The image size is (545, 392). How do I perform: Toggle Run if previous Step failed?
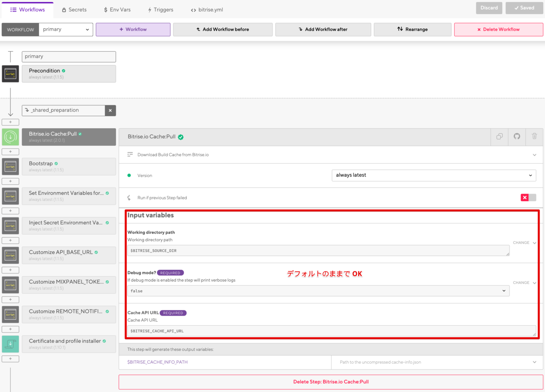(528, 198)
